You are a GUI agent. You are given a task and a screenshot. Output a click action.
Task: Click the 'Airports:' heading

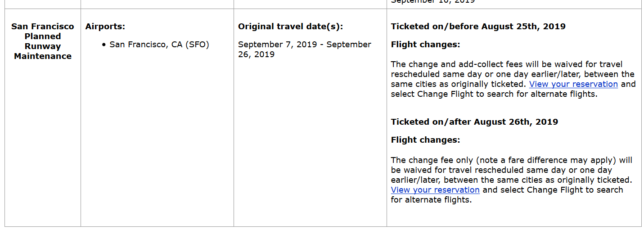click(x=105, y=27)
